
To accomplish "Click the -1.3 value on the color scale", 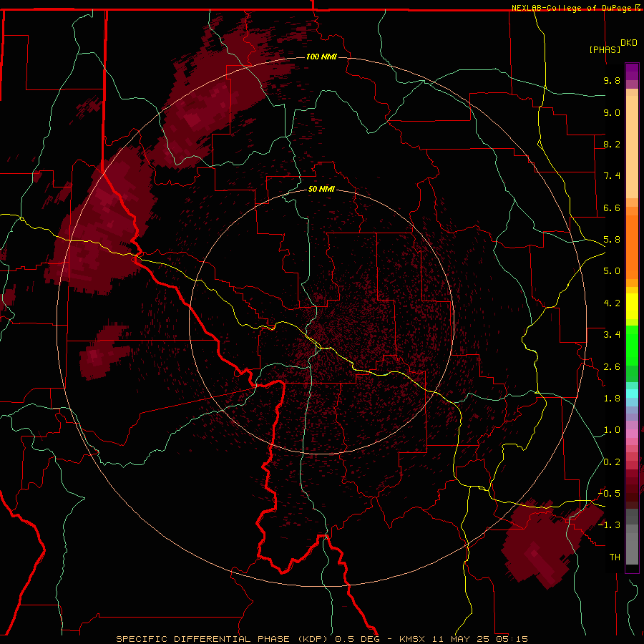I will (609, 525).
